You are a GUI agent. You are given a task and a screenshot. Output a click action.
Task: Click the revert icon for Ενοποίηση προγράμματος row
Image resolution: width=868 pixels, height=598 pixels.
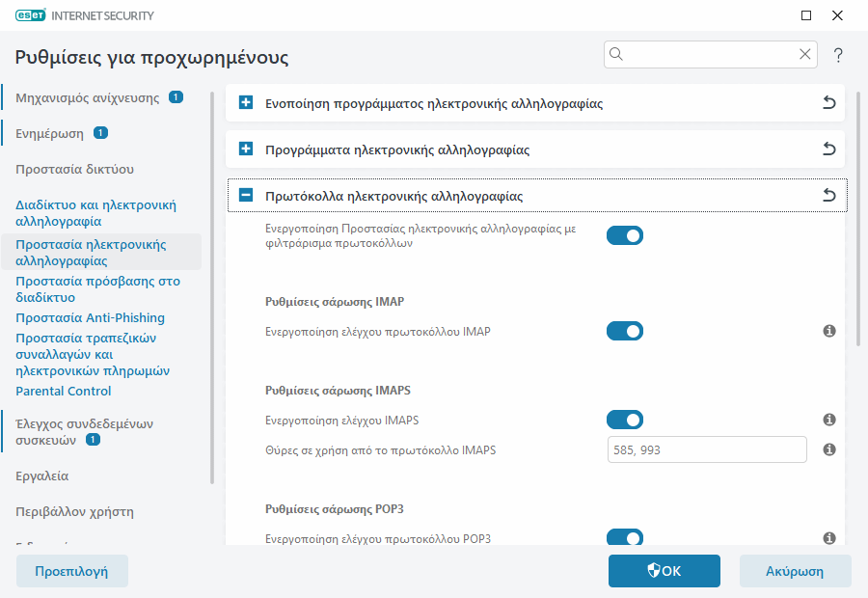tap(828, 102)
